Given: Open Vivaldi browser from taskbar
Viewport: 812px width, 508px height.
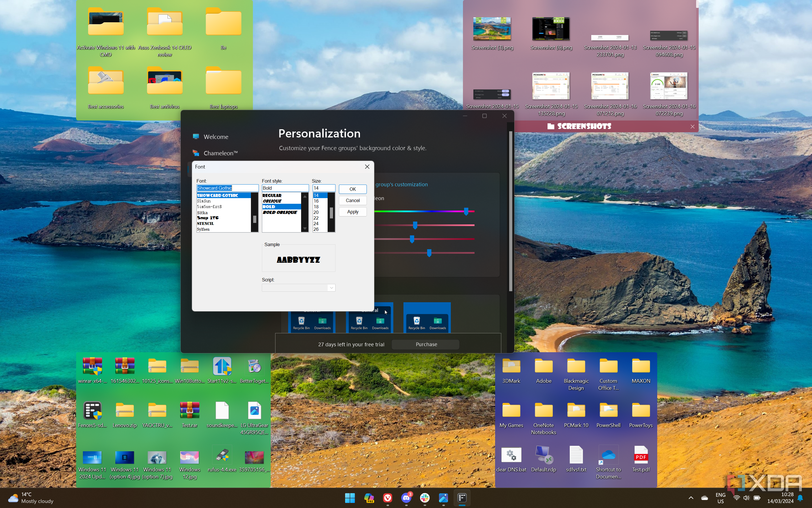Looking at the screenshot, I should [388, 498].
